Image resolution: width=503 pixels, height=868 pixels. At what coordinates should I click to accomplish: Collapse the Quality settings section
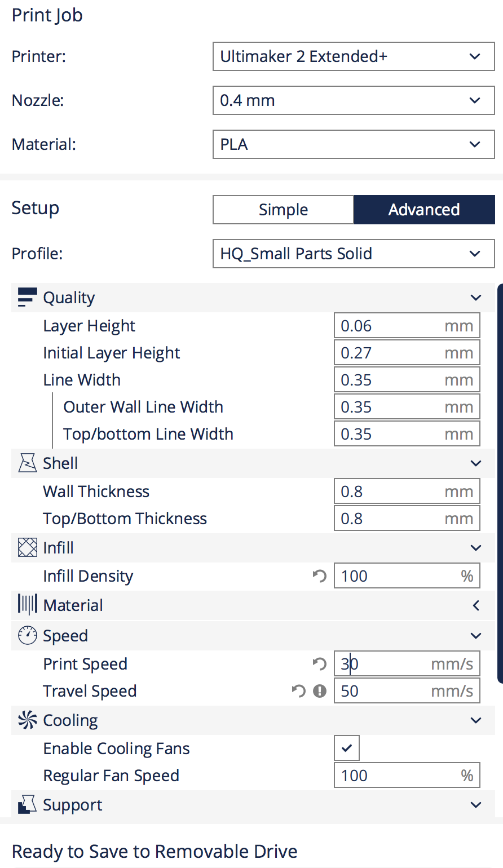[476, 298]
